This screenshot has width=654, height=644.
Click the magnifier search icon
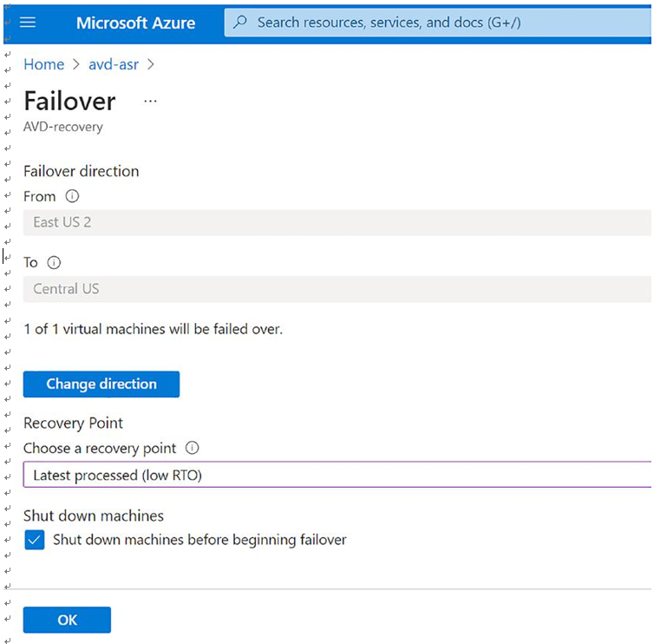[239, 22]
